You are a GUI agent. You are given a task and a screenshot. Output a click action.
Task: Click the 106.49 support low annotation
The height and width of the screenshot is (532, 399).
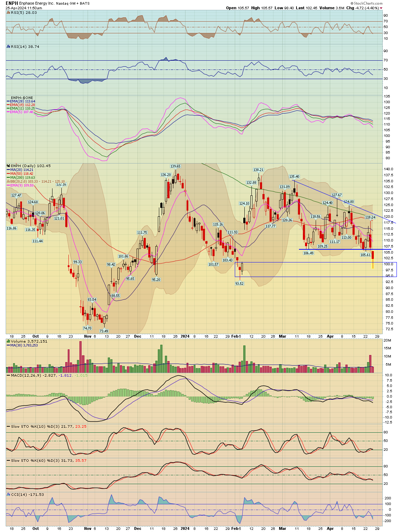click(x=308, y=253)
